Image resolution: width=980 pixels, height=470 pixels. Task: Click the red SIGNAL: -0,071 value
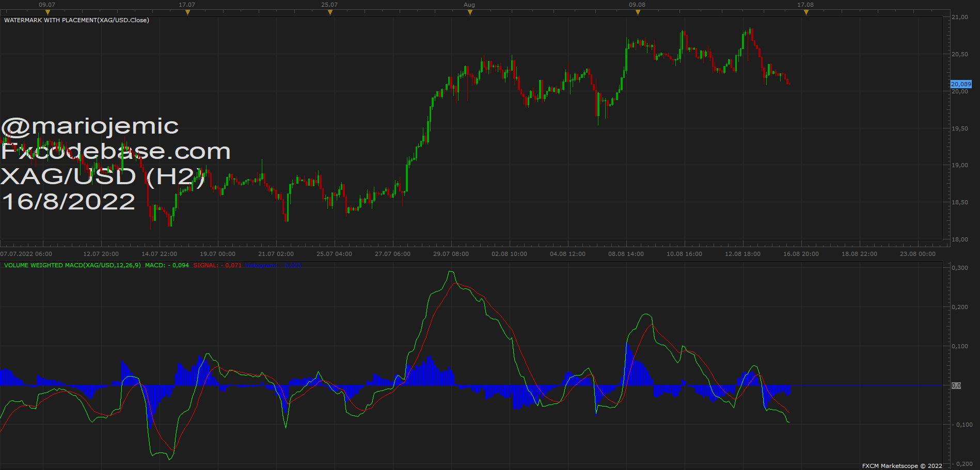coord(217,265)
